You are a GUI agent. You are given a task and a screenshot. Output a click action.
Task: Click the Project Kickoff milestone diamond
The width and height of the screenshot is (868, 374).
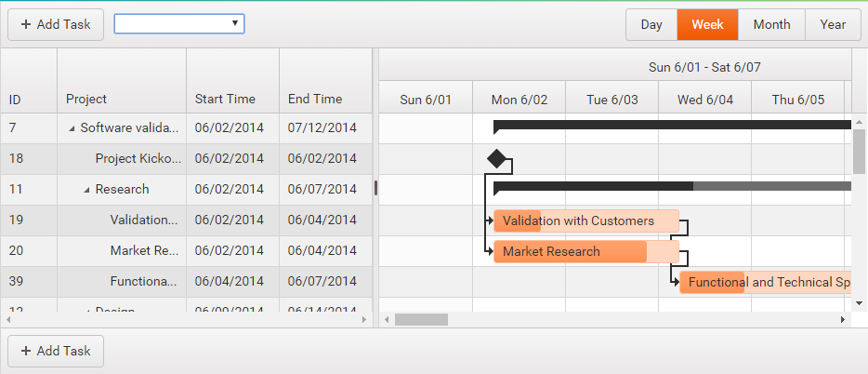(496, 159)
